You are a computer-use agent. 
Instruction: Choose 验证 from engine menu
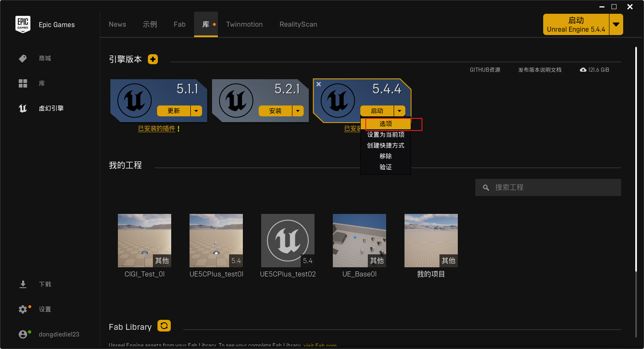[386, 167]
